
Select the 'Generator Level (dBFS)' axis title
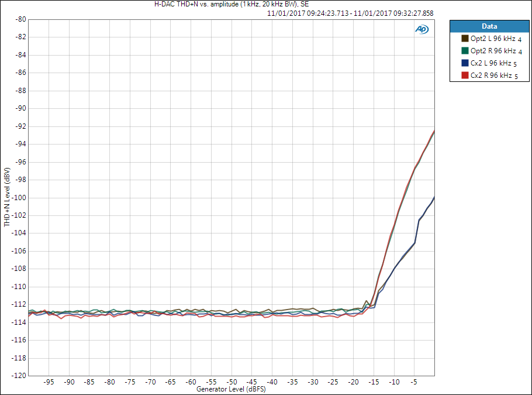tap(231, 389)
